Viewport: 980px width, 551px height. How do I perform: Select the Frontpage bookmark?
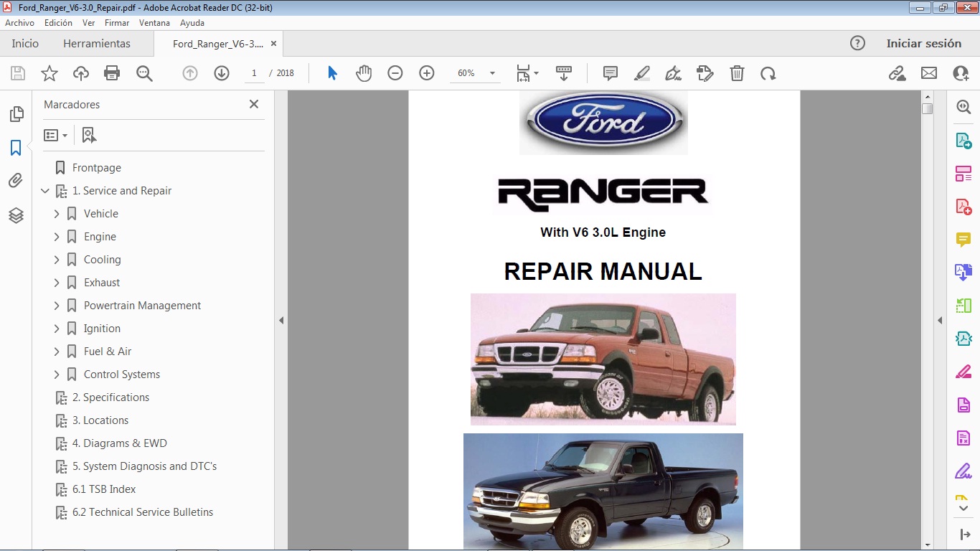coord(95,167)
